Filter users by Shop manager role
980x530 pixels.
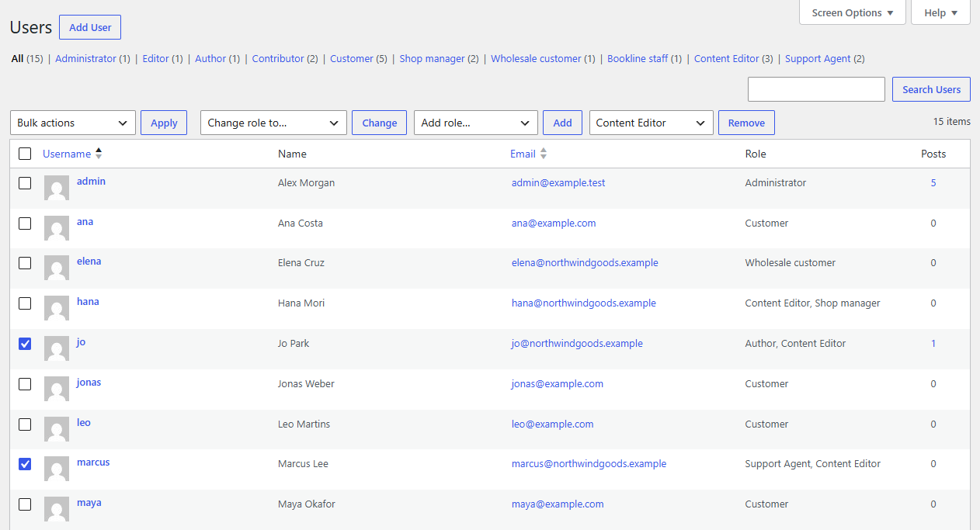[x=432, y=58]
